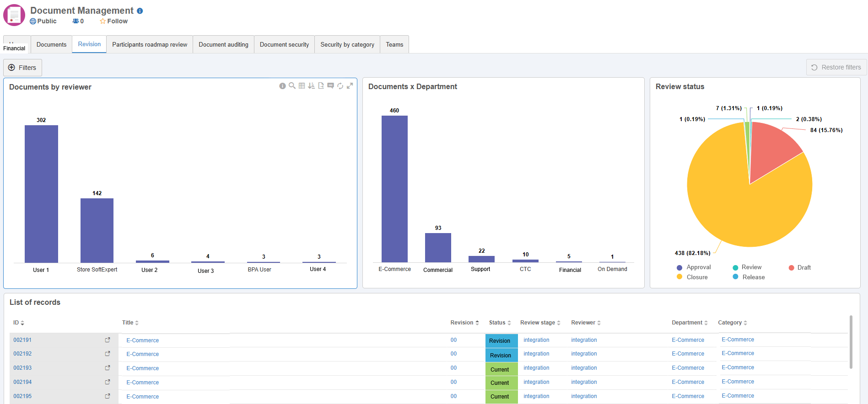Show the data table for Documents by reviewer
Viewport: 868px width, 404px height.
point(302,85)
